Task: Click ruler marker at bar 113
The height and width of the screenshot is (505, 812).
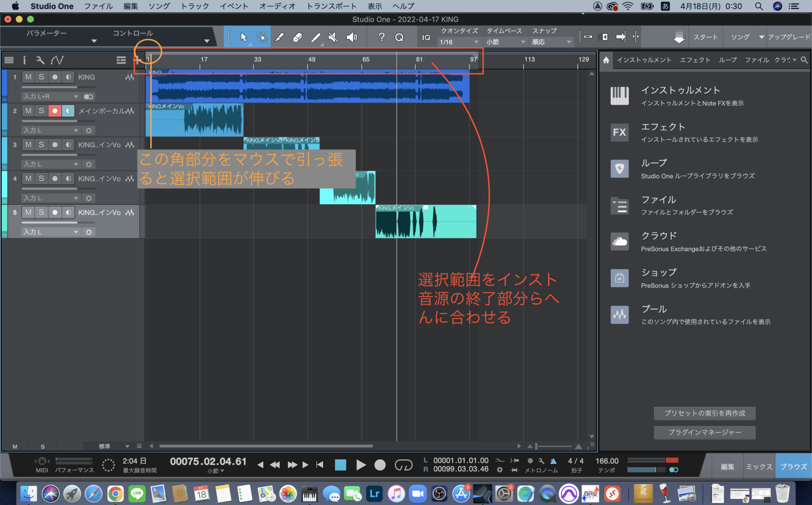Action: 529,60
